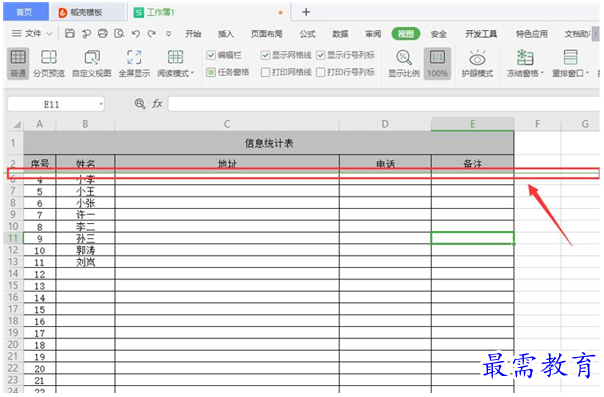Image resolution: width=604 pixels, height=397 pixels.
Task: Switch to 工作簿1 workbook tab
Action: pyautogui.click(x=208, y=12)
